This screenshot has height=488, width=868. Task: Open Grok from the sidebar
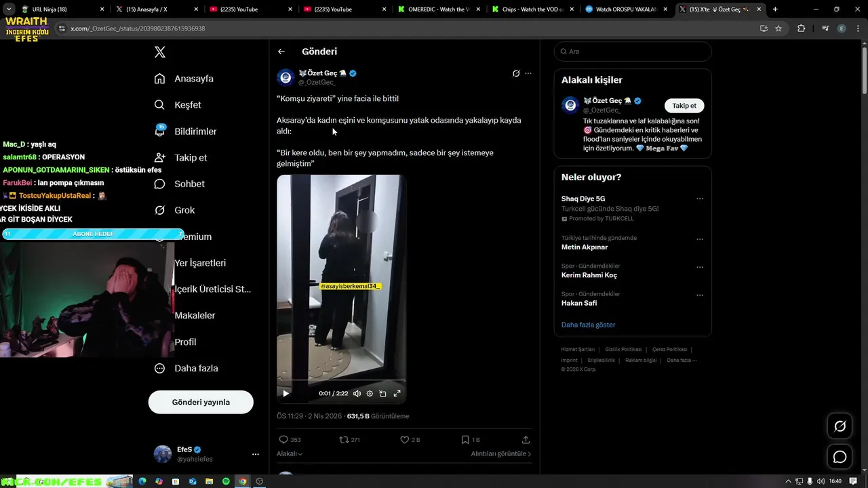pyautogui.click(x=174, y=210)
